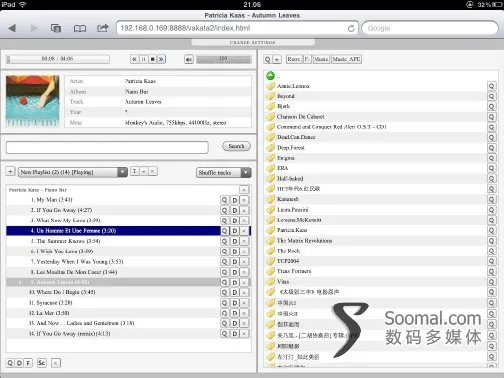
Task: Open Safari bookmarks book icon
Action: click(x=80, y=29)
